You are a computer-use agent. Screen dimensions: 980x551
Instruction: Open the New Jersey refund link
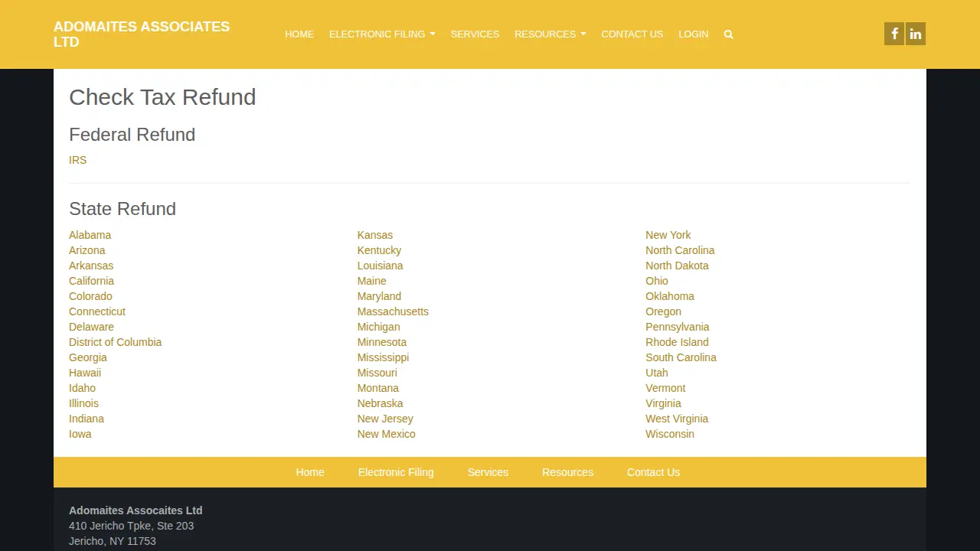385,419
